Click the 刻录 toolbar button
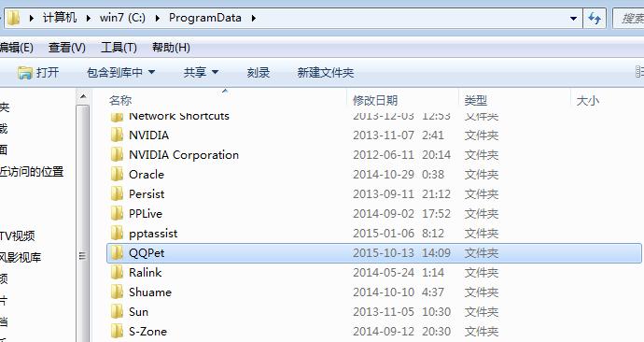This screenshot has height=342, width=644. click(x=259, y=73)
